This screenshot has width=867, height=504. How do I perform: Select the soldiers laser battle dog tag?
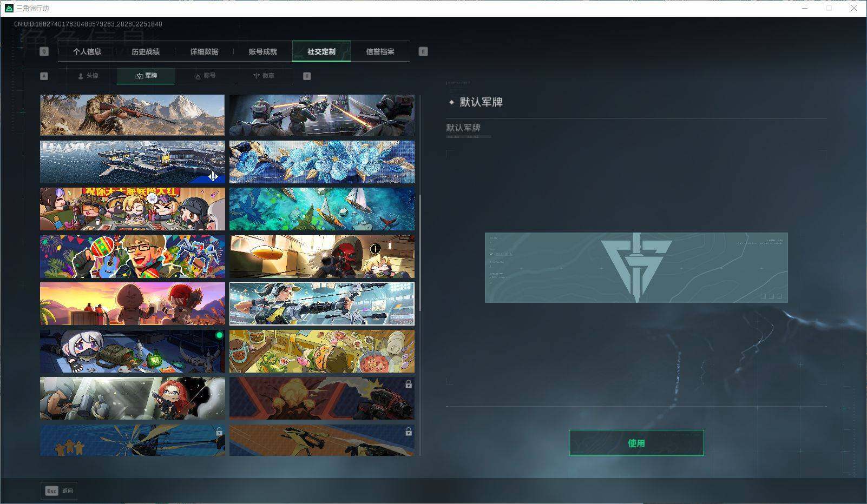[322, 115]
